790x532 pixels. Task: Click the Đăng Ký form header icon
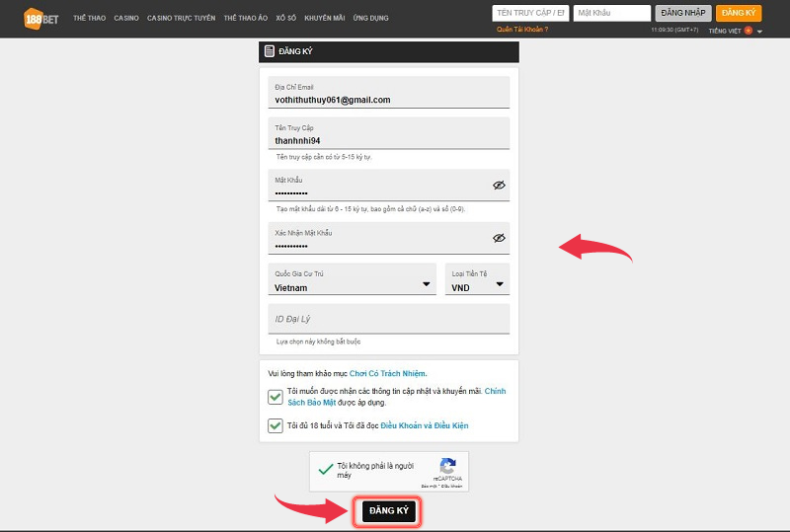pyautogui.click(x=270, y=51)
